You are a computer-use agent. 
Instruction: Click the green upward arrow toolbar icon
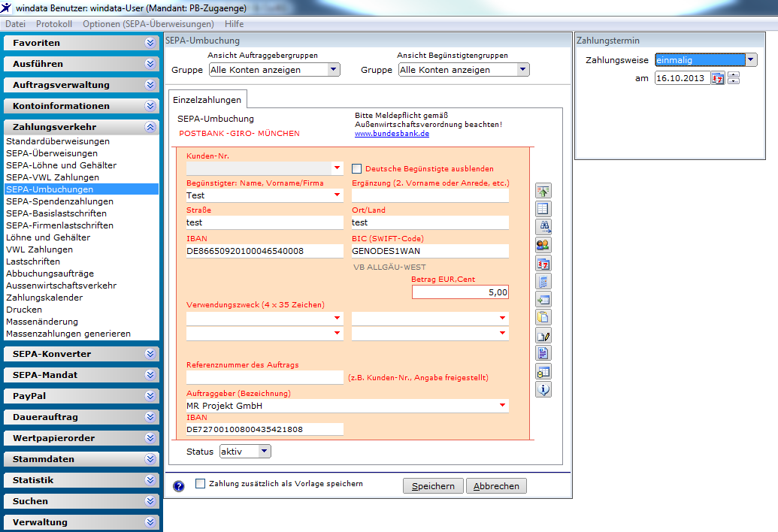[x=543, y=191]
